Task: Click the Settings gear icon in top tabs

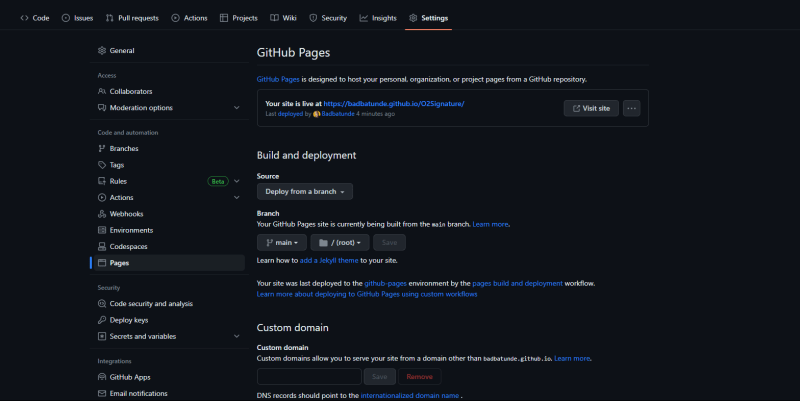Action: [x=413, y=18]
